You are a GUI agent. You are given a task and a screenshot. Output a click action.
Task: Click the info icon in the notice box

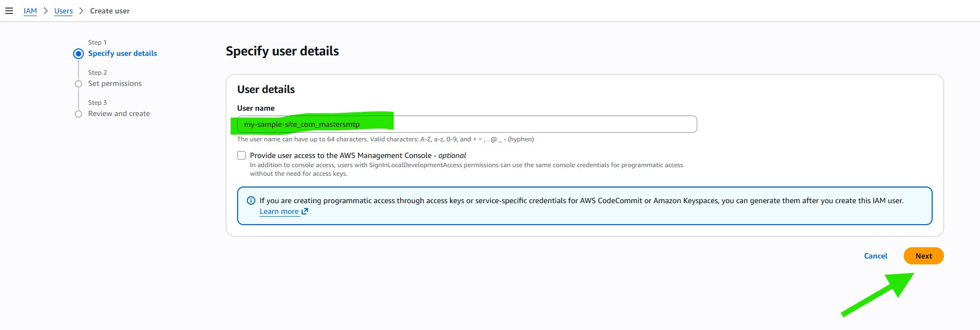click(x=251, y=200)
